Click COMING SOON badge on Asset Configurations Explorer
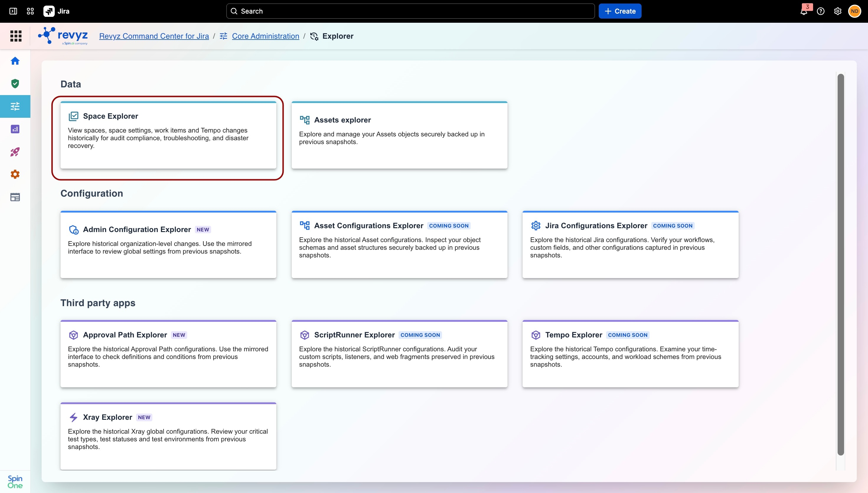The width and height of the screenshot is (868, 493). click(x=449, y=226)
